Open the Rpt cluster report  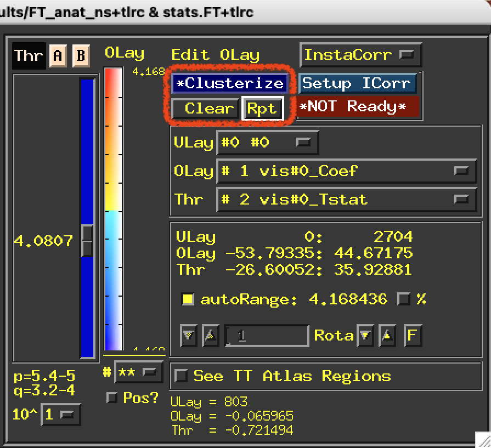(262, 109)
